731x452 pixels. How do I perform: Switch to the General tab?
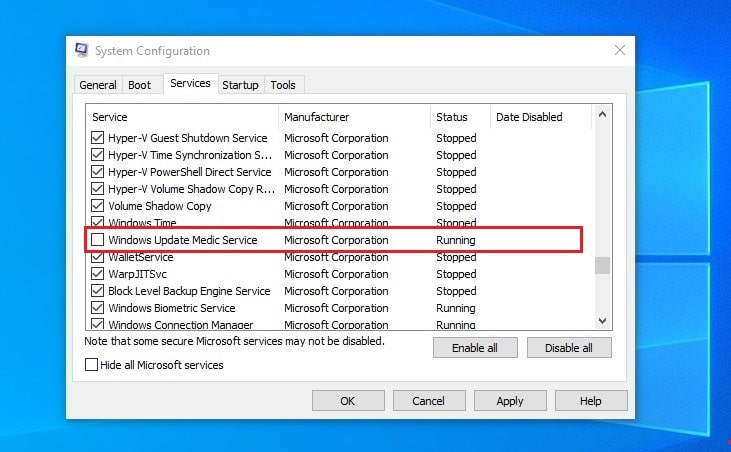click(98, 85)
